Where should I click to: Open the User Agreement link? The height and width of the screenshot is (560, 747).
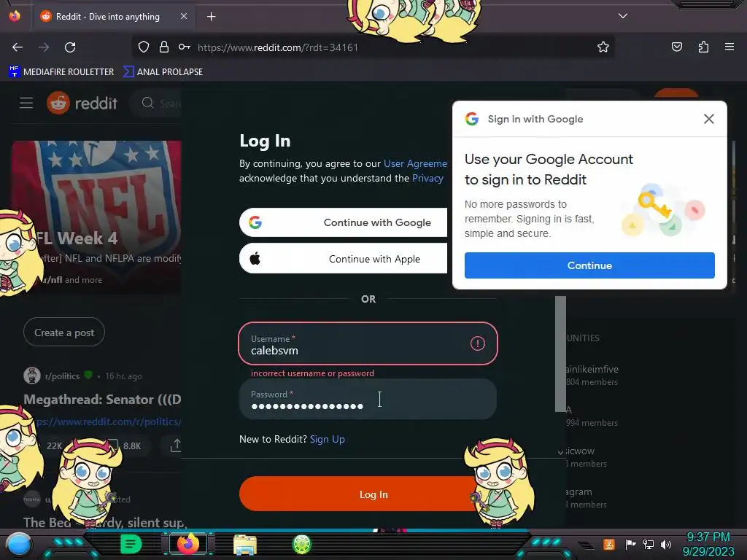(415, 163)
